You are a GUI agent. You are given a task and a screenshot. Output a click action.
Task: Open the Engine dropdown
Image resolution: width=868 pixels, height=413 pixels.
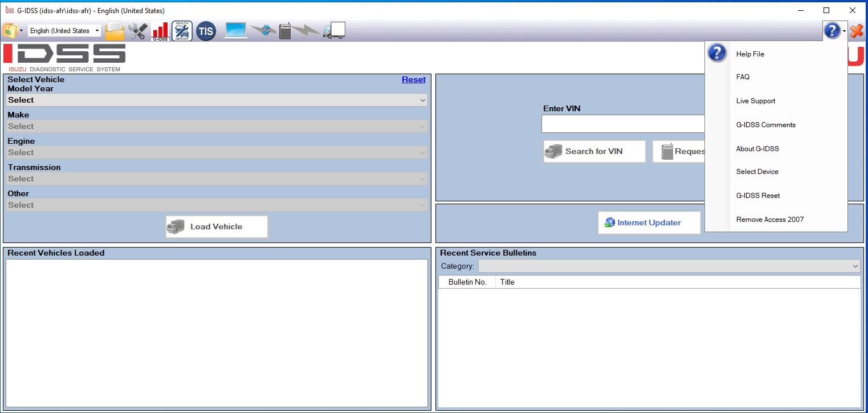217,152
